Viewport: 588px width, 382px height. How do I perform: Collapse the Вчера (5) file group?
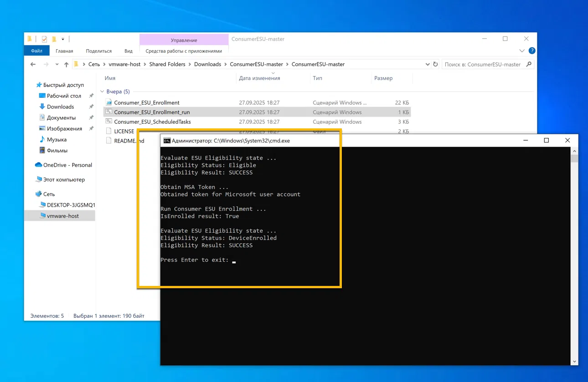click(102, 92)
